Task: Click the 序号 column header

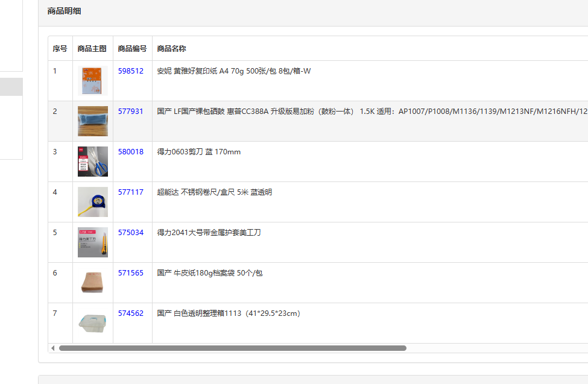Action: tap(60, 49)
